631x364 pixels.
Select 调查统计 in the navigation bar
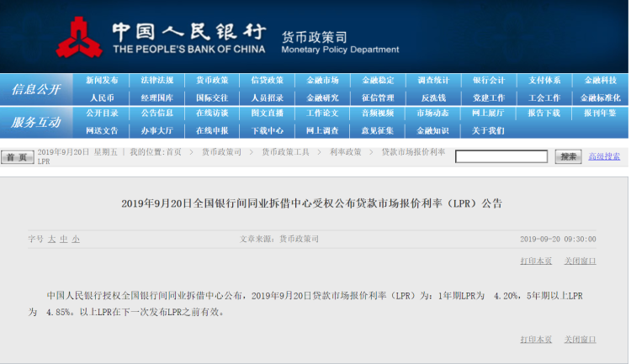click(433, 81)
